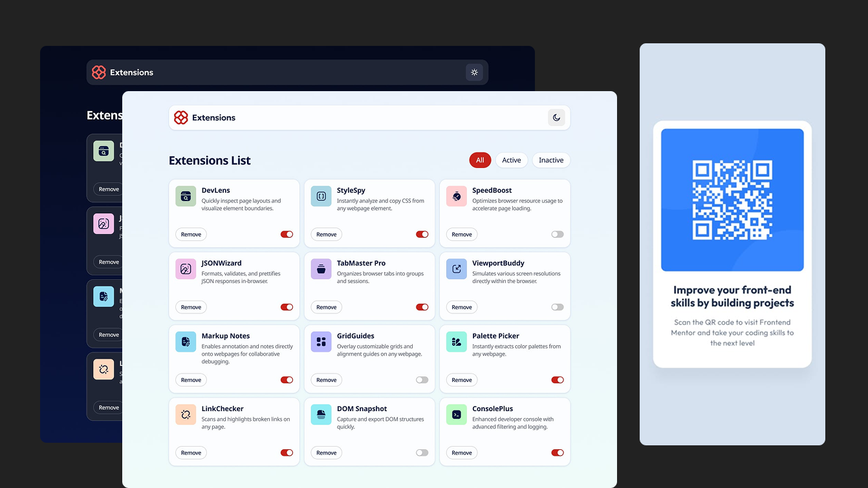The height and width of the screenshot is (488, 868).
Task: Enable the SpeedBoost extension toggle
Action: tap(557, 235)
